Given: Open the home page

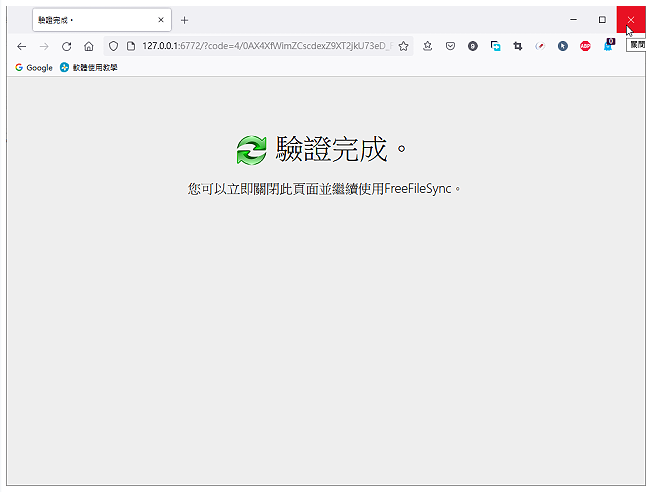Looking at the screenshot, I should point(89,46).
